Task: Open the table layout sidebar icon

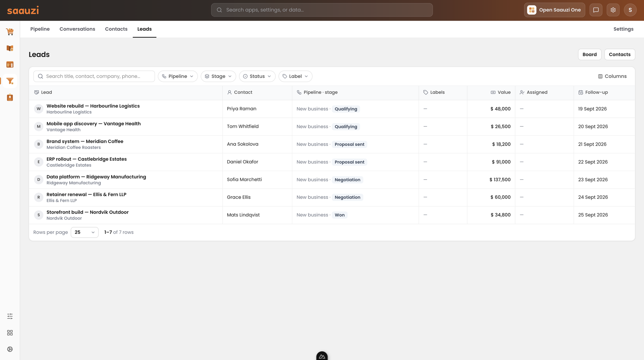Action: [x=10, y=65]
